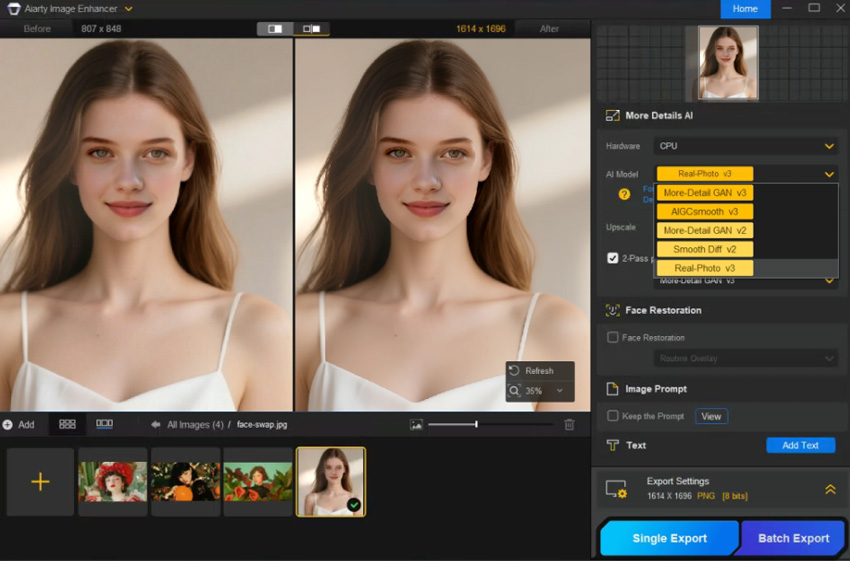Switch to side-by-side split compare view

[311, 29]
